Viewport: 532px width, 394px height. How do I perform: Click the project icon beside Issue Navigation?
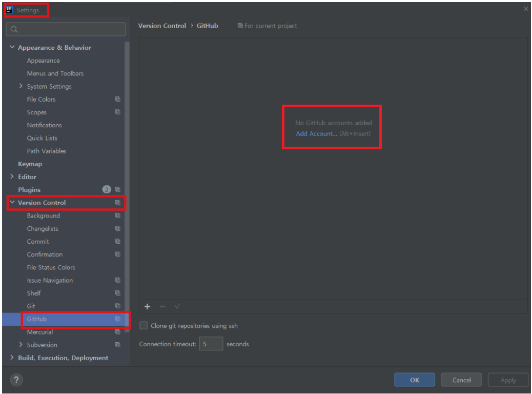(x=118, y=280)
